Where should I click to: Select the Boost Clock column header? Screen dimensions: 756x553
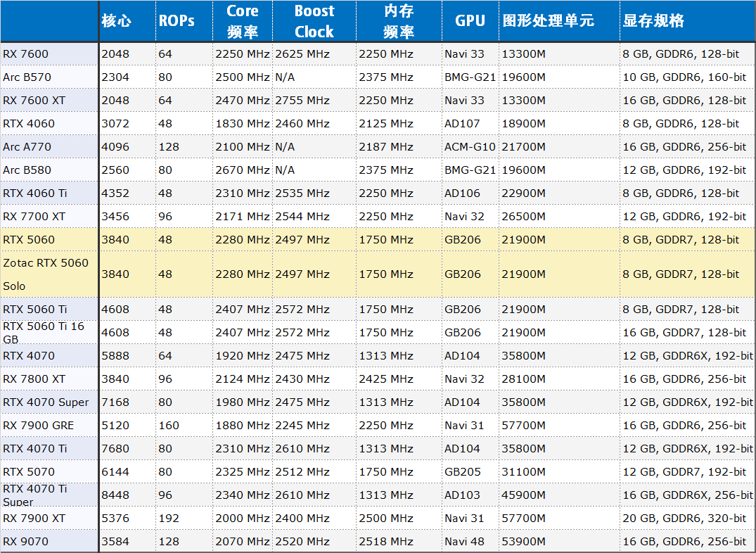314,21
